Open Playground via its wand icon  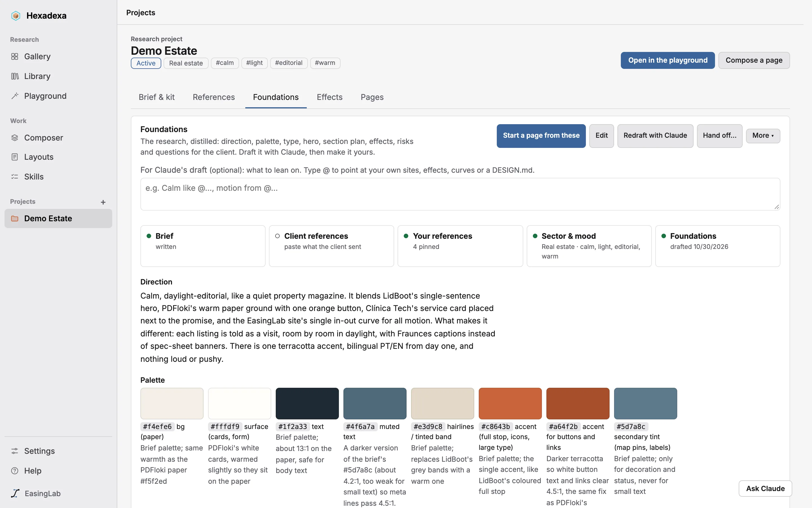tap(14, 96)
